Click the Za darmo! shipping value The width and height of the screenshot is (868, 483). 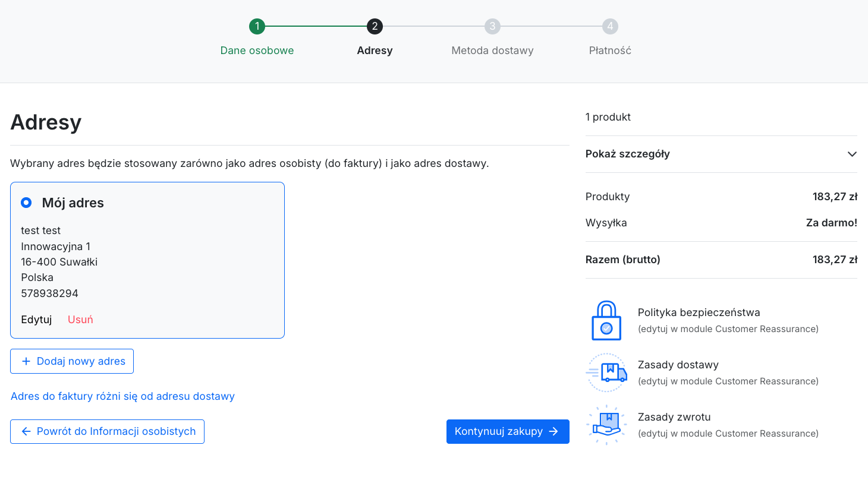click(831, 223)
